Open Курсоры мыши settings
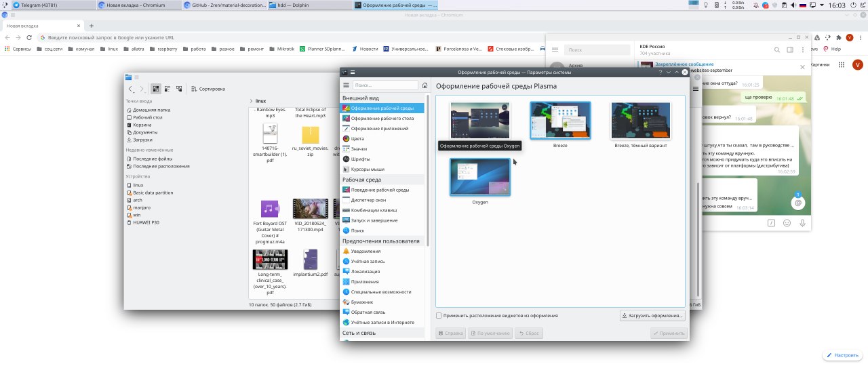 (x=383, y=169)
